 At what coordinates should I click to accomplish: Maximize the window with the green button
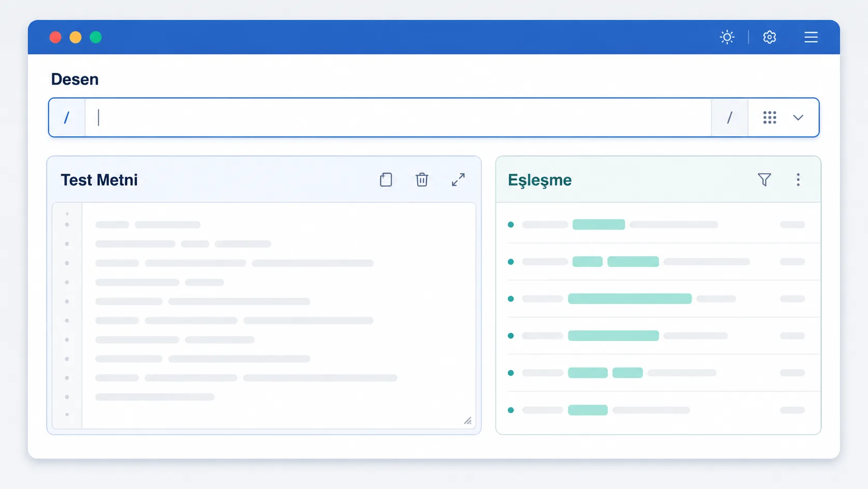coord(96,37)
